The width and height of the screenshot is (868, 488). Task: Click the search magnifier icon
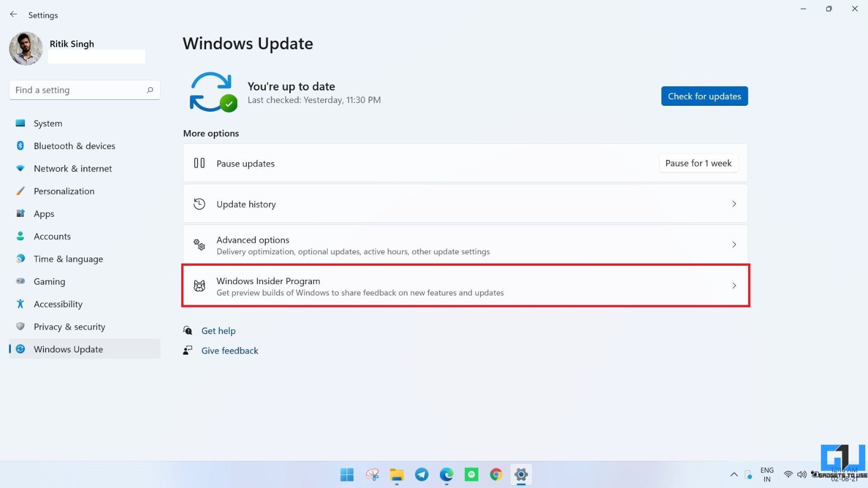(x=150, y=90)
